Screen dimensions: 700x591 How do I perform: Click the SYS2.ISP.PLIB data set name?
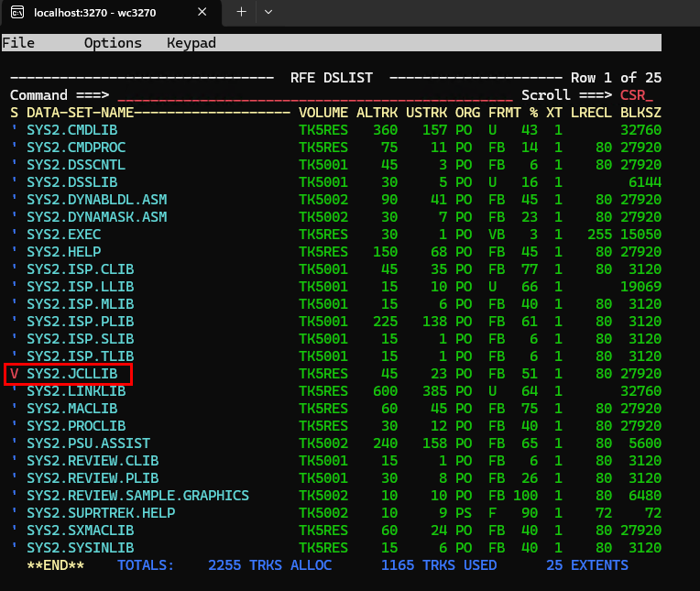[x=81, y=322]
